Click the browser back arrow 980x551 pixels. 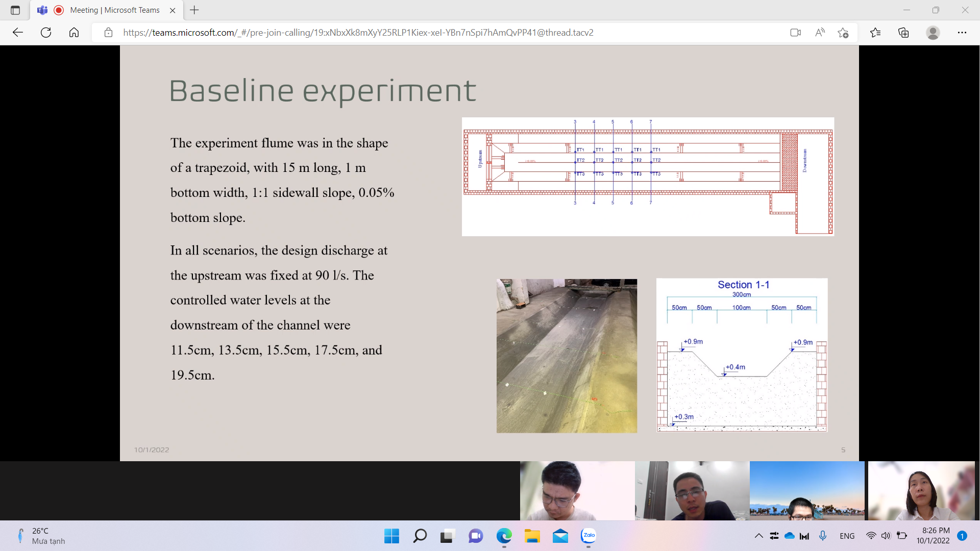[x=18, y=33]
